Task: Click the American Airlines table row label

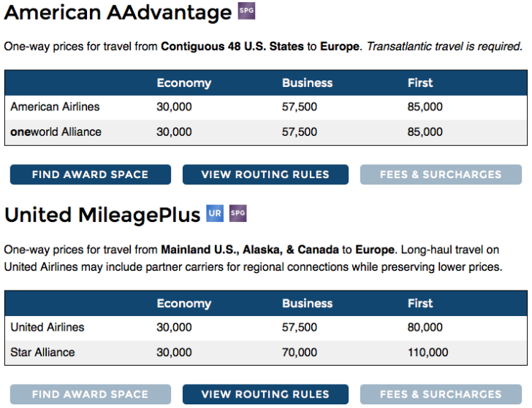Action: click(55, 107)
